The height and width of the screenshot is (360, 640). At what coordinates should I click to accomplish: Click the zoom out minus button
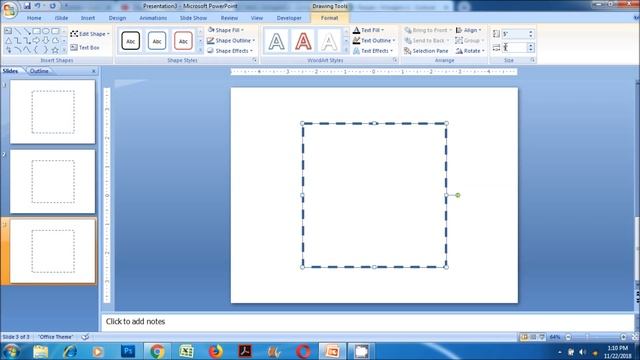[568, 337]
